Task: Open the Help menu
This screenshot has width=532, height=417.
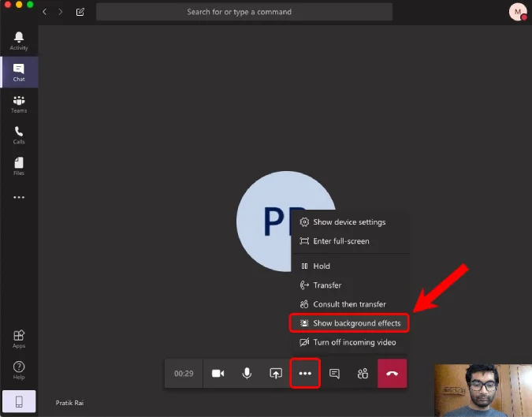Action: coord(19,370)
